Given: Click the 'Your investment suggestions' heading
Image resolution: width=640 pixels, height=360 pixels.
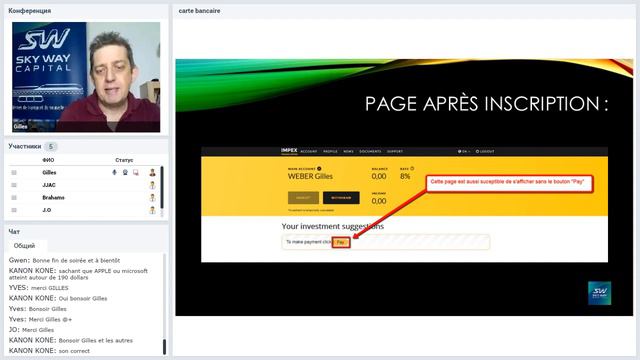Looking at the screenshot, I should click(x=333, y=226).
